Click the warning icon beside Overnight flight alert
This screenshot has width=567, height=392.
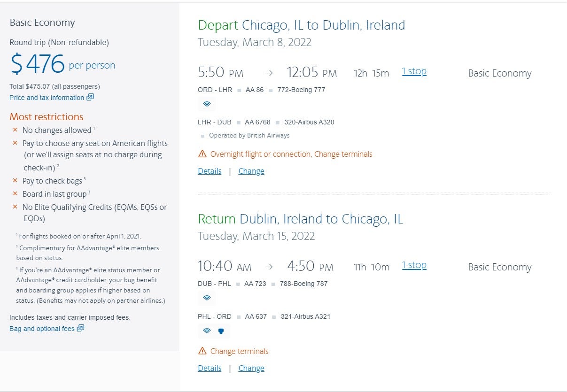202,154
